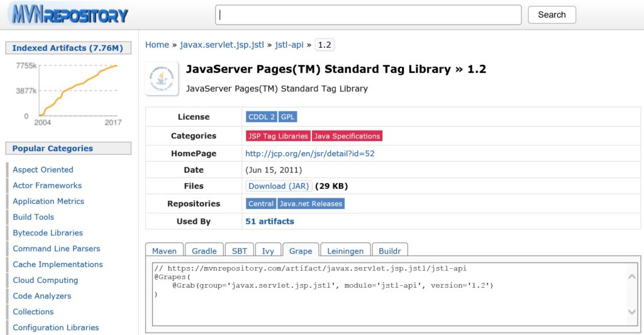Focus the search input field
Screen dimensions: 644x335
pos(369,14)
